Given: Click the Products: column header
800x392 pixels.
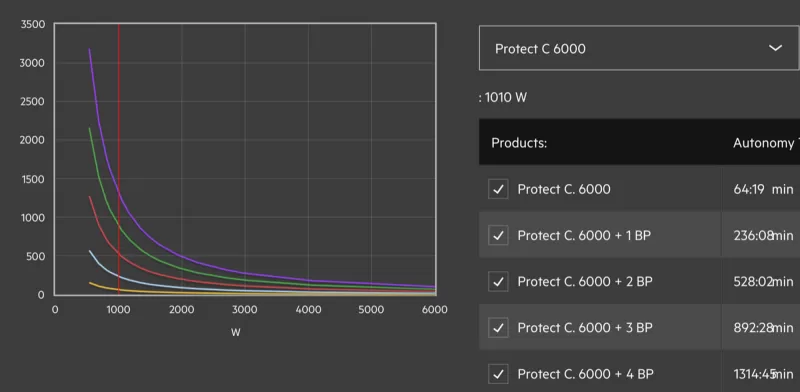Looking at the screenshot, I should coord(519,143).
